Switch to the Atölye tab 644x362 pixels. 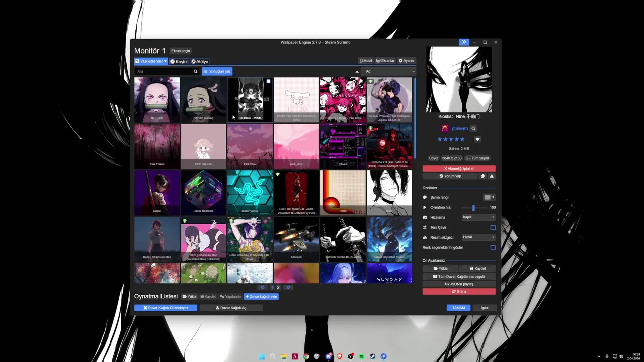pyautogui.click(x=200, y=61)
